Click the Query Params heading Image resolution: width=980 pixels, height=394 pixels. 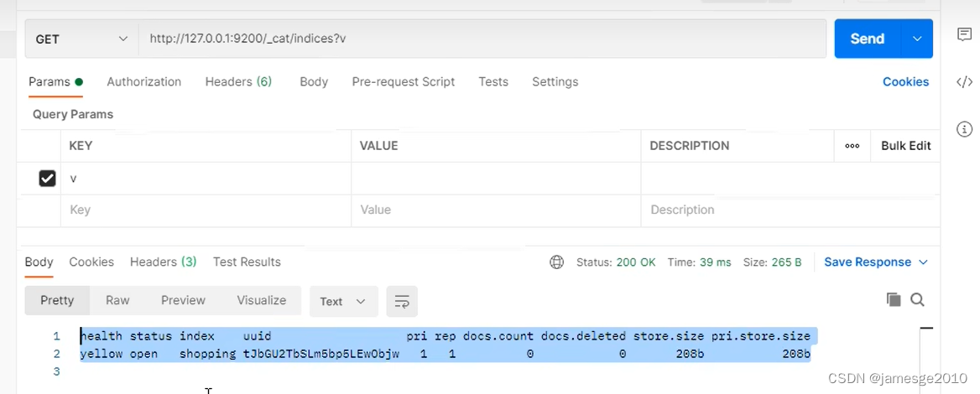coord(72,114)
